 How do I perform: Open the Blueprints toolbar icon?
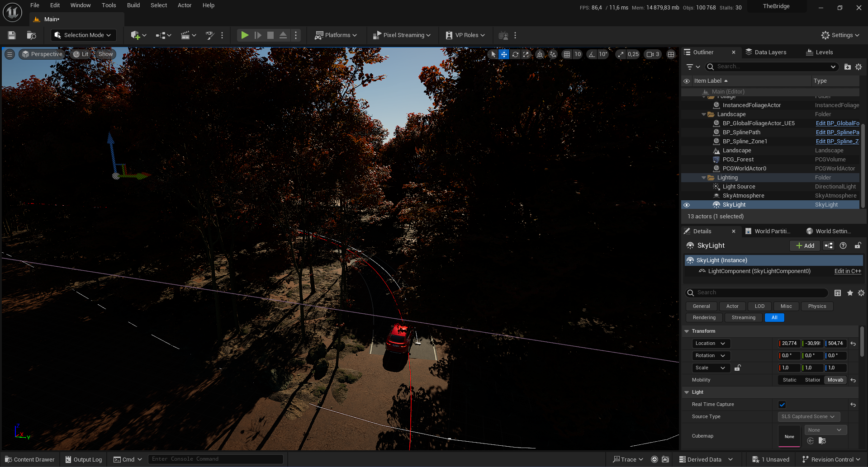[x=163, y=35]
